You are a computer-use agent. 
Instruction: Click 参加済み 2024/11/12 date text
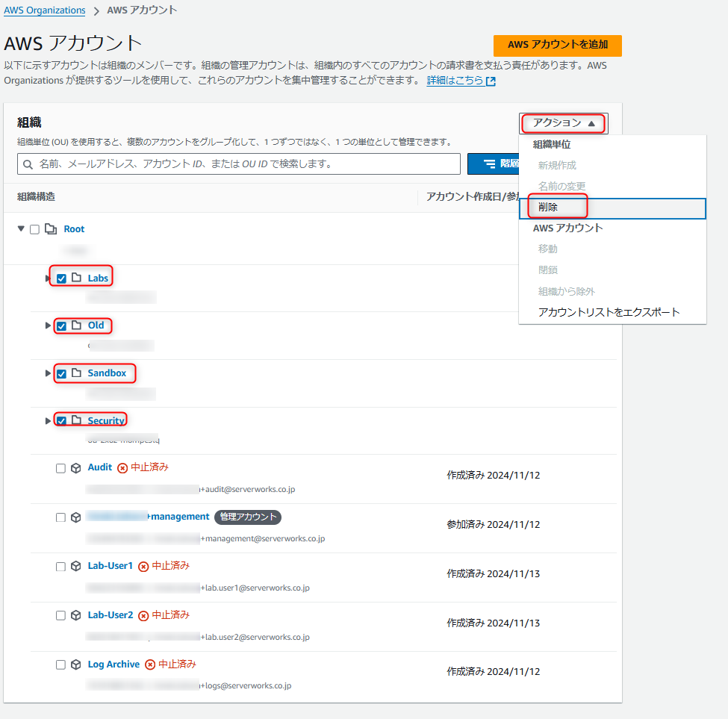click(494, 525)
